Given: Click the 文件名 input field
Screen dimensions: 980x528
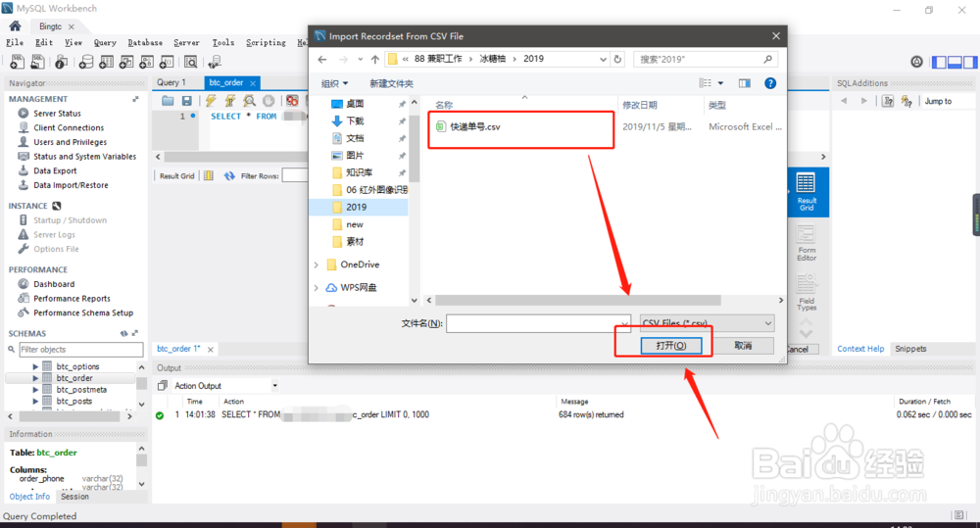Looking at the screenshot, I should [538, 323].
